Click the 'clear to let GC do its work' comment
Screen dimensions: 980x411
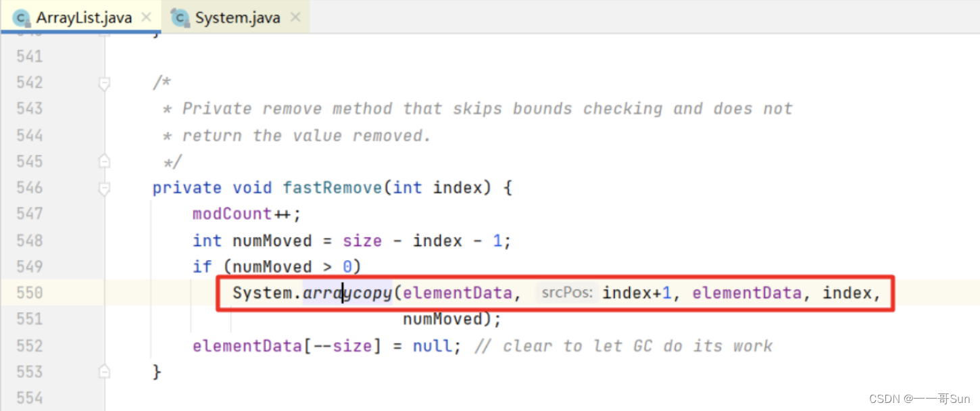623,346
